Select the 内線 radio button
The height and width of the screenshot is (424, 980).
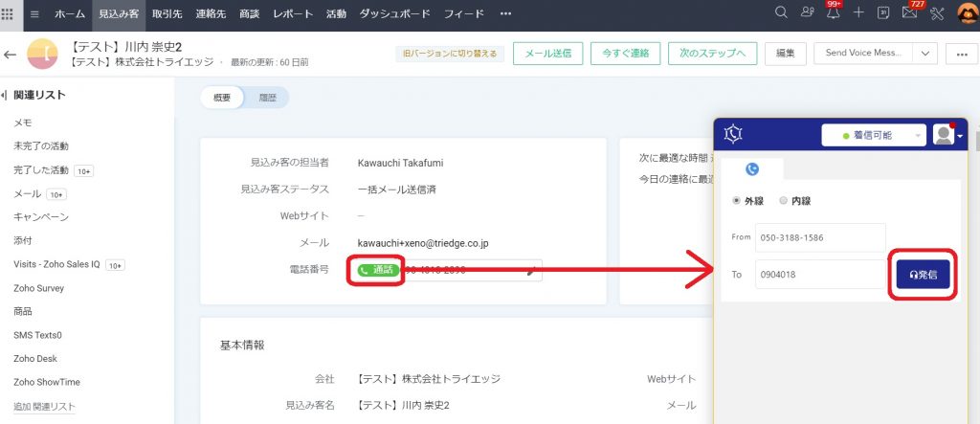click(x=784, y=201)
